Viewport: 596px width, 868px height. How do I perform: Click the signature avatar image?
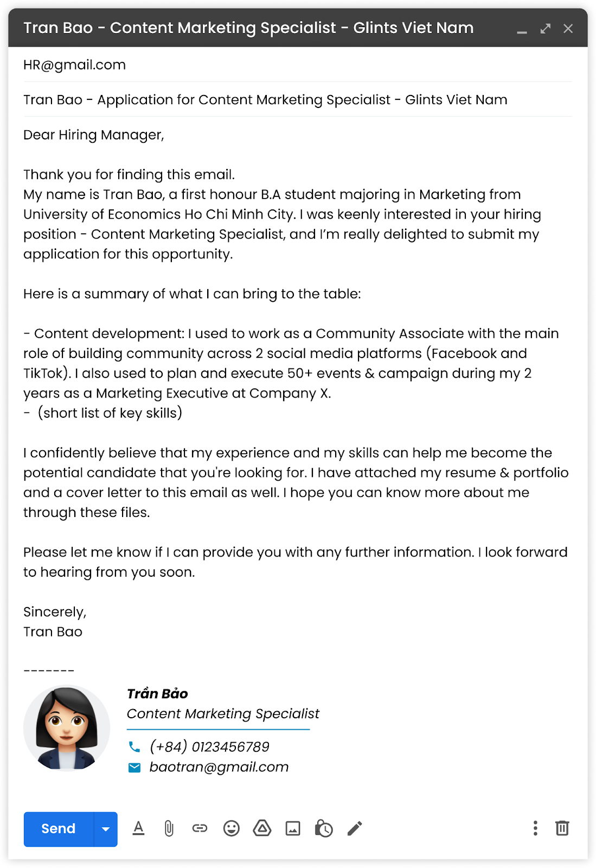67,727
